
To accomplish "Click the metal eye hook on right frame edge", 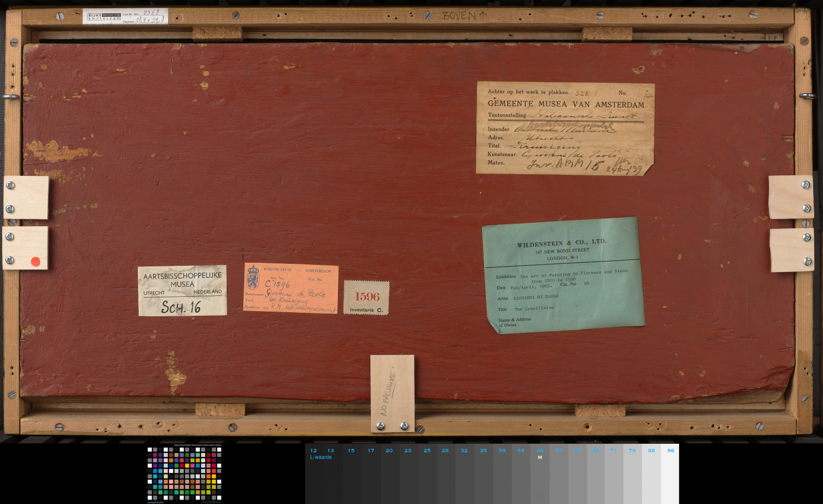I will 807,96.
